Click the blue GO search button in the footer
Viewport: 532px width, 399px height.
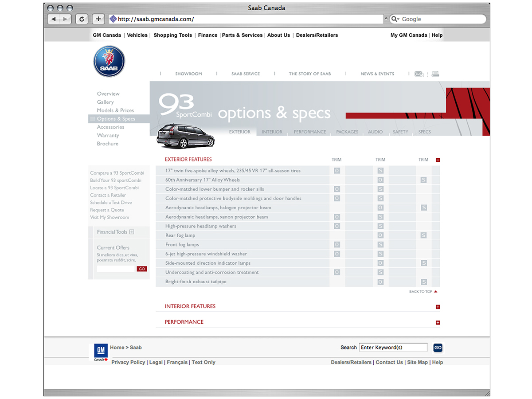click(x=438, y=348)
